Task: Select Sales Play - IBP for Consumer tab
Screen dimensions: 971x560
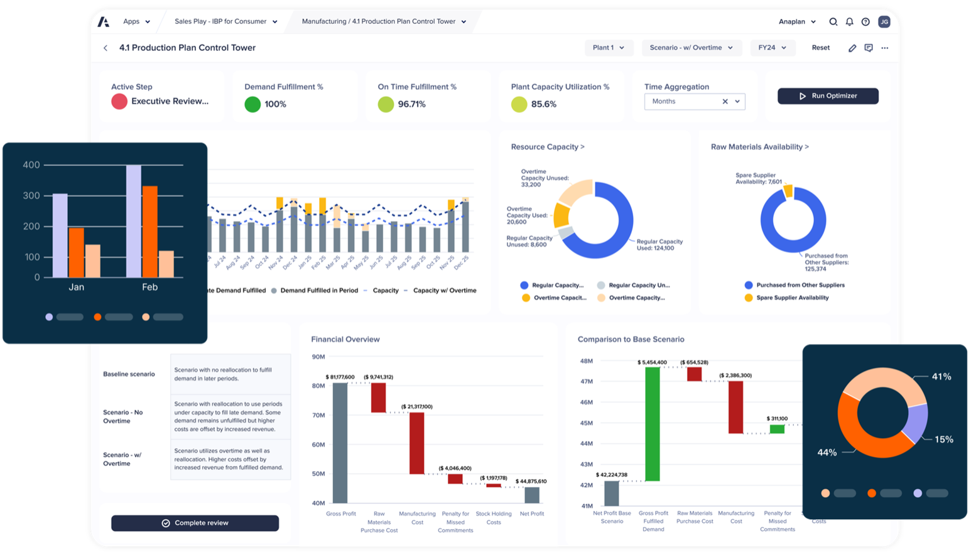Action: pos(225,21)
